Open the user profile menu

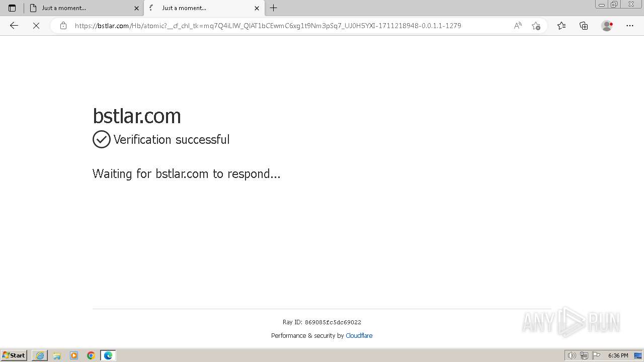coord(607,26)
